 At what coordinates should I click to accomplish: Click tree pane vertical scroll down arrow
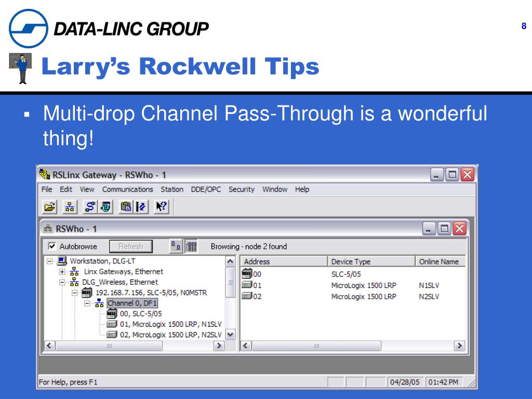230,335
